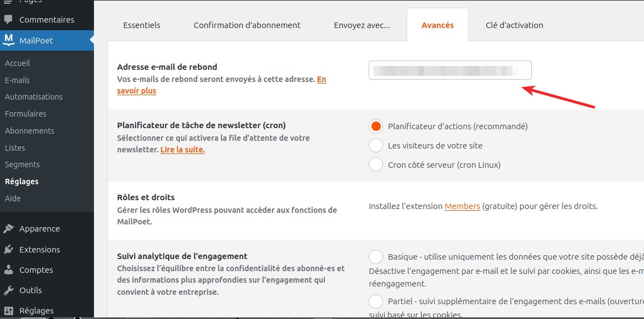Click the Réglages sliders icon at bottom
The width and height of the screenshot is (644, 319).
9,311
